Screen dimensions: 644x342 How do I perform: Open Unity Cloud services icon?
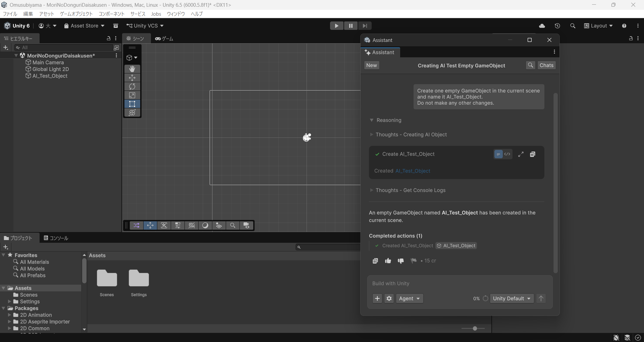coord(542,26)
